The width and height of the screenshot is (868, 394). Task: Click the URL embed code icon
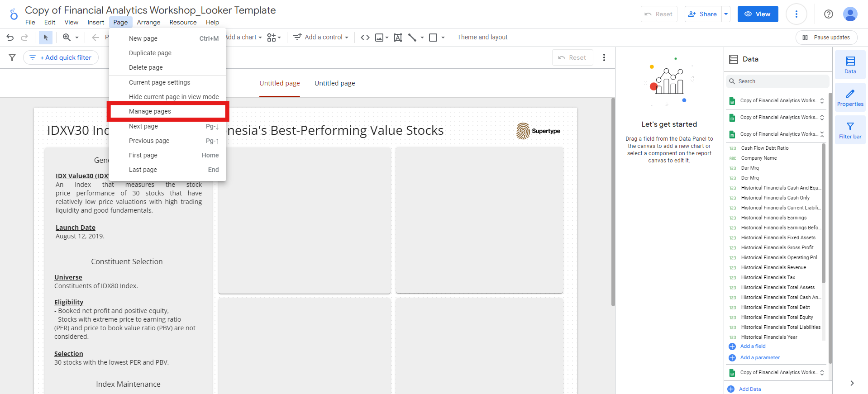[365, 38]
